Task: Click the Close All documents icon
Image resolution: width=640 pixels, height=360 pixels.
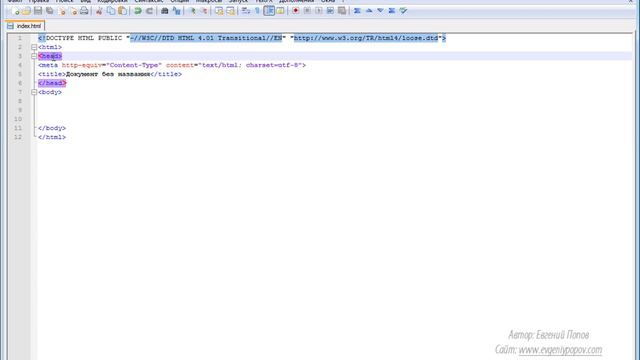Action: 73,11
